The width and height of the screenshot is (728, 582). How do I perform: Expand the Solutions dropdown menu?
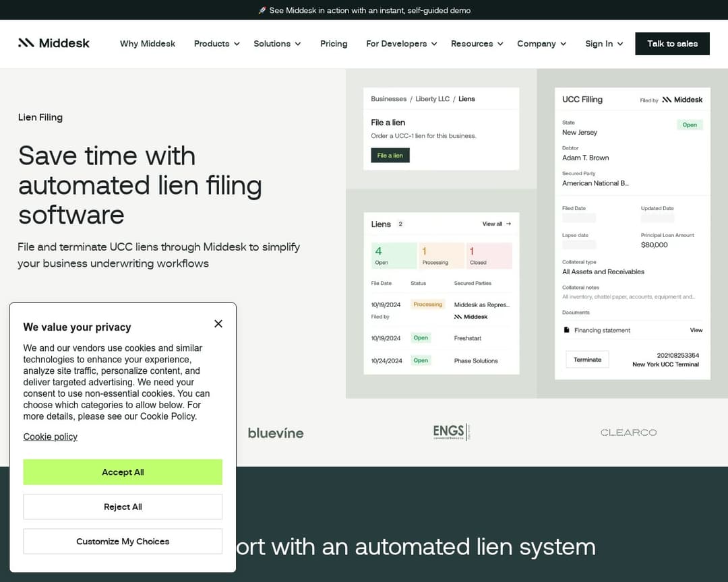[x=277, y=44]
